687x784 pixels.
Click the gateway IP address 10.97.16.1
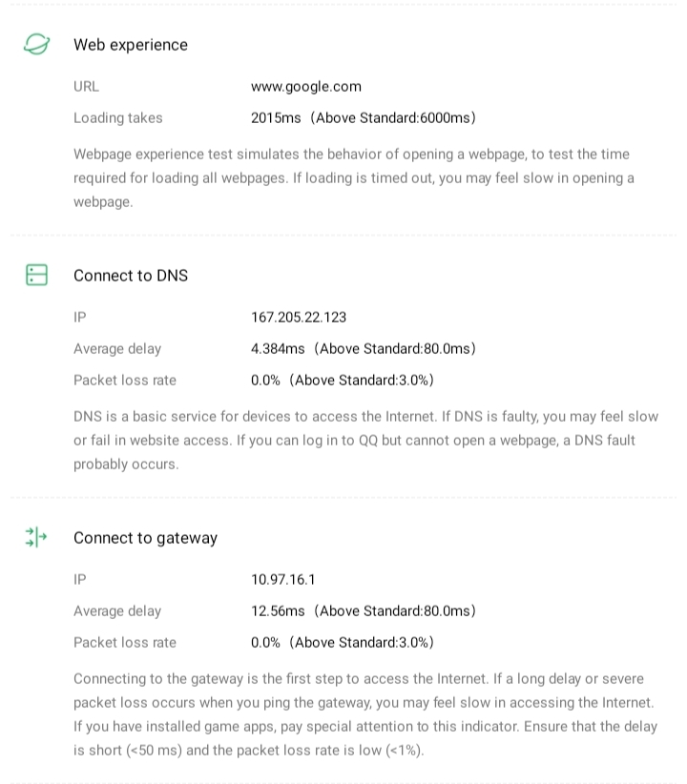pos(283,580)
